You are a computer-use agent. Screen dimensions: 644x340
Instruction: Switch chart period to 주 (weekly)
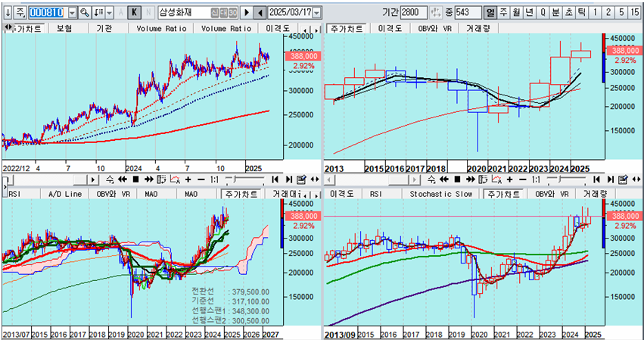[x=503, y=13]
